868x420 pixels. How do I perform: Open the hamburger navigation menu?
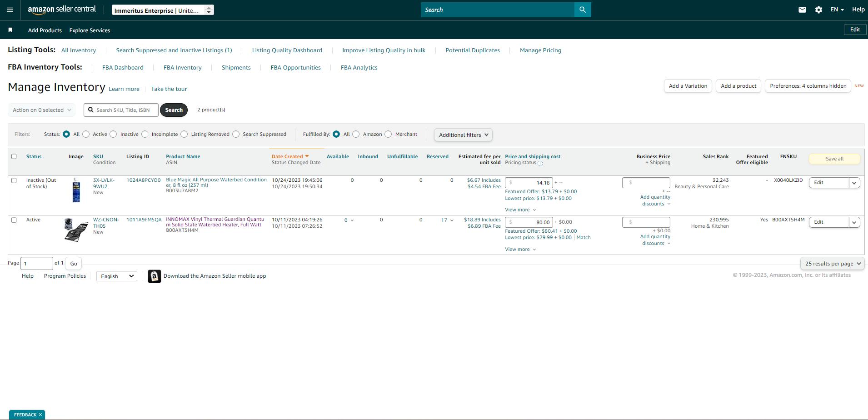[x=10, y=10]
